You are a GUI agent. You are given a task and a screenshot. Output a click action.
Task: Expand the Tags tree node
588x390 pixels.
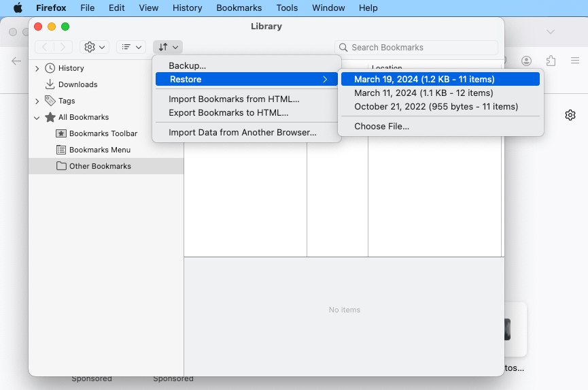37,101
